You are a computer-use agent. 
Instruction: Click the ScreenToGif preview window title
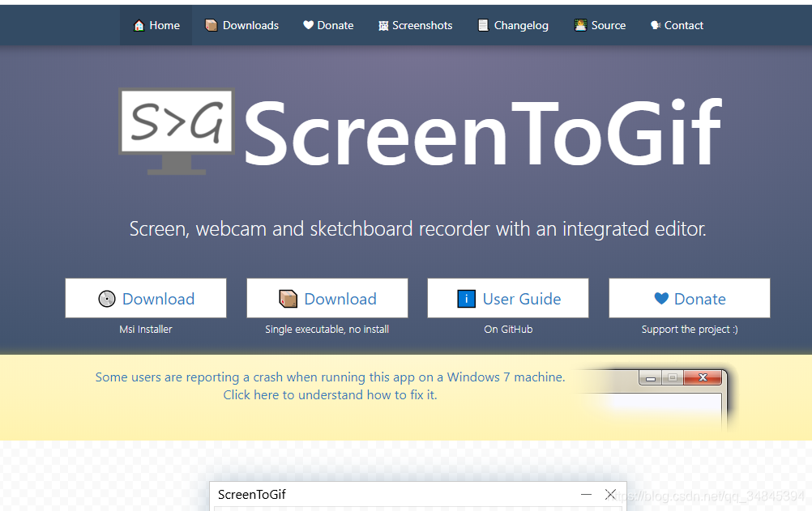pos(252,495)
